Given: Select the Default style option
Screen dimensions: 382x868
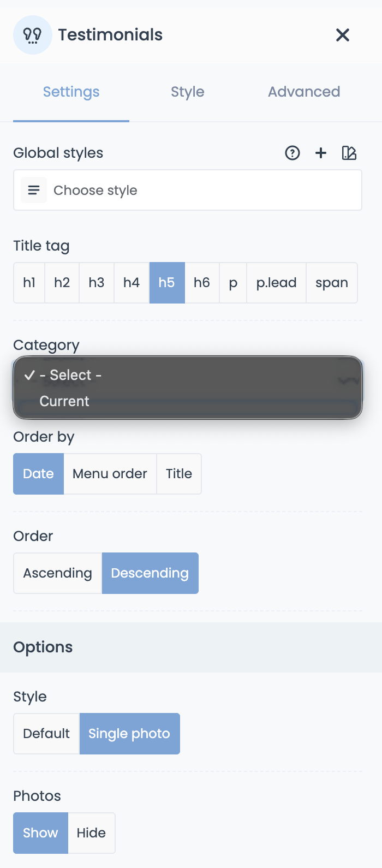Looking at the screenshot, I should tap(46, 734).
